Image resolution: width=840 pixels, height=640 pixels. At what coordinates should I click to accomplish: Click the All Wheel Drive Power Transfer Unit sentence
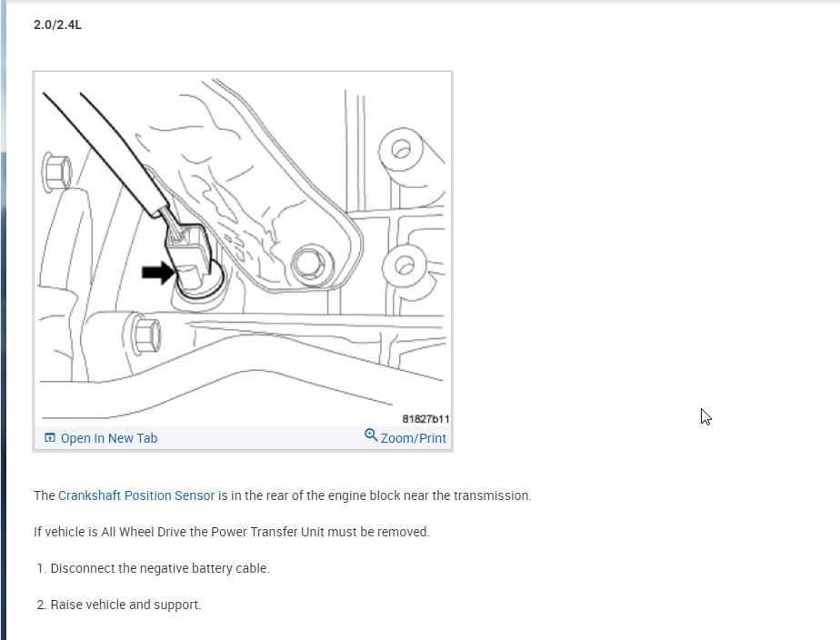click(232, 532)
